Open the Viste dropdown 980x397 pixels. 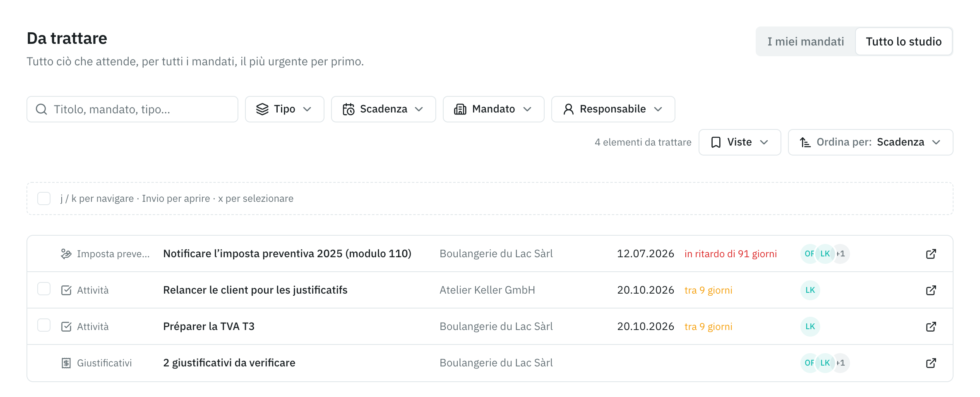[740, 142]
